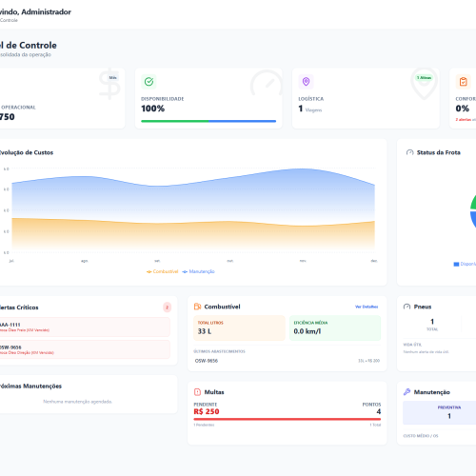Click the blue slice of fleet status pie
The image size is (476, 476).
pyautogui.click(x=473, y=220)
